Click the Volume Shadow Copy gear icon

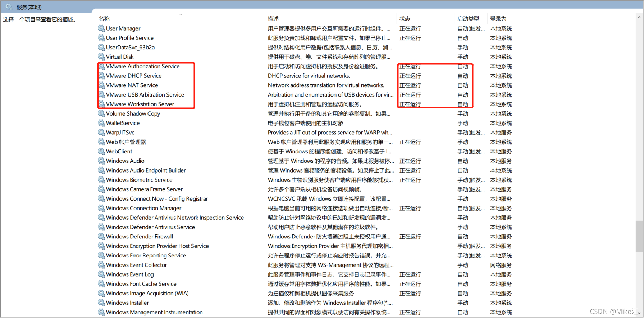(x=101, y=113)
